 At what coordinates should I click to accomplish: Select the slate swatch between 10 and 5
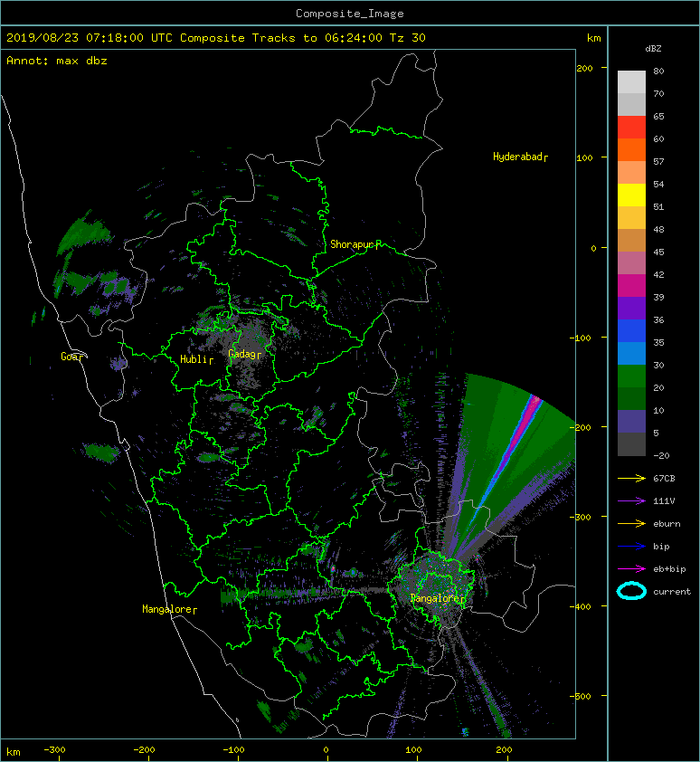631,422
